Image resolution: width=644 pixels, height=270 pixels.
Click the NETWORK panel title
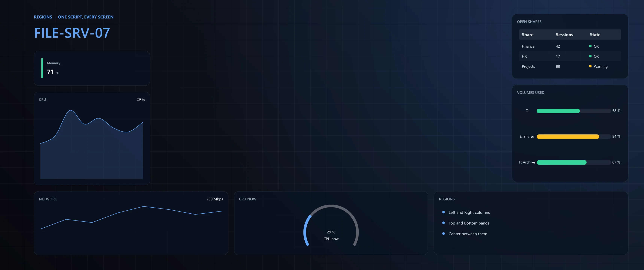point(48,199)
